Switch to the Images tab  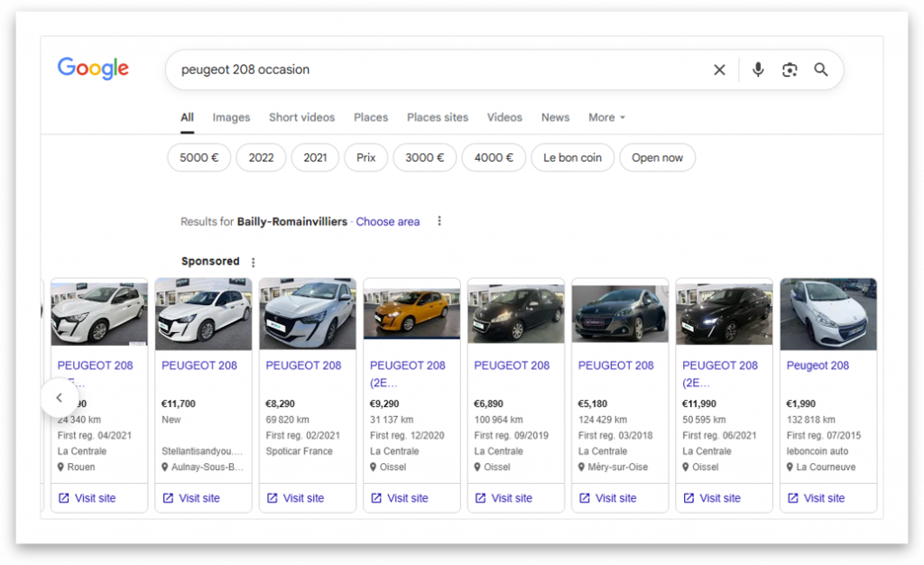pyautogui.click(x=231, y=117)
